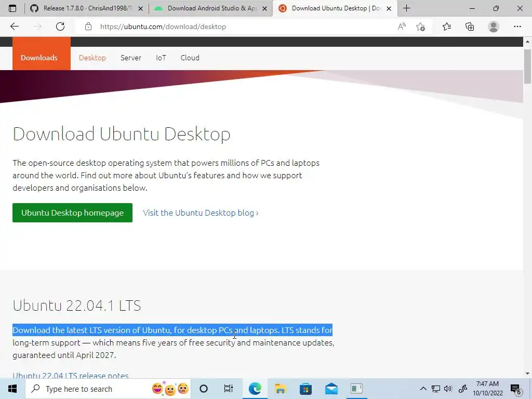This screenshot has width=532, height=399.
Task: Click the page vertical scrollbar thumb
Action: point(527,66)
